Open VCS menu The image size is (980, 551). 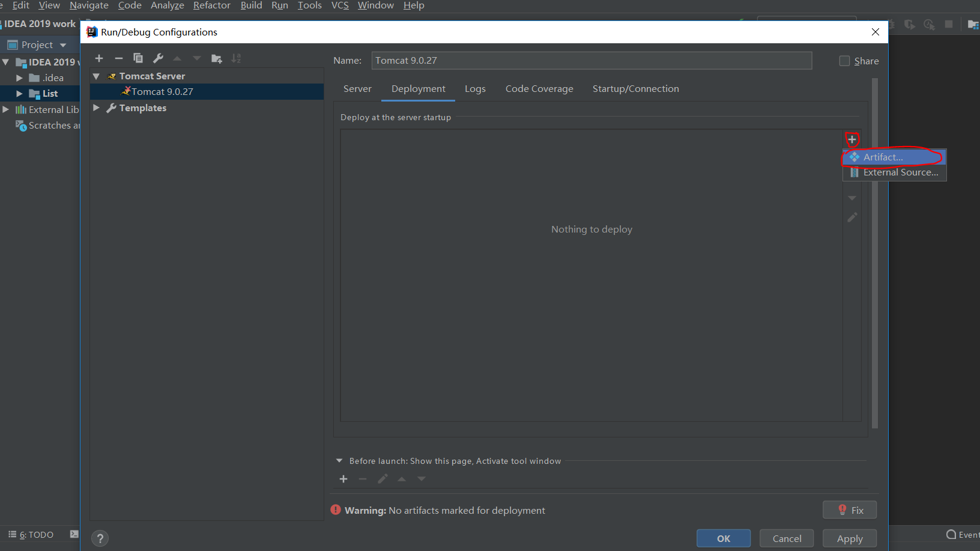click(x=340, y=5)
